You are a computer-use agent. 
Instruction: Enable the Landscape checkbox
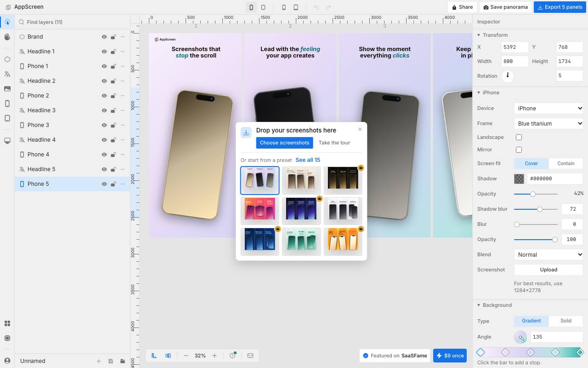(519, 137)
